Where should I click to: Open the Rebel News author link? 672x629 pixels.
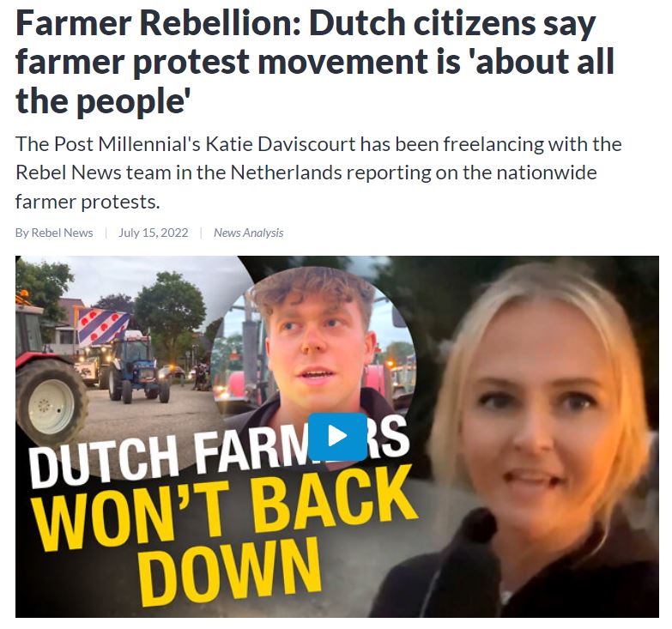click(62, 233)
